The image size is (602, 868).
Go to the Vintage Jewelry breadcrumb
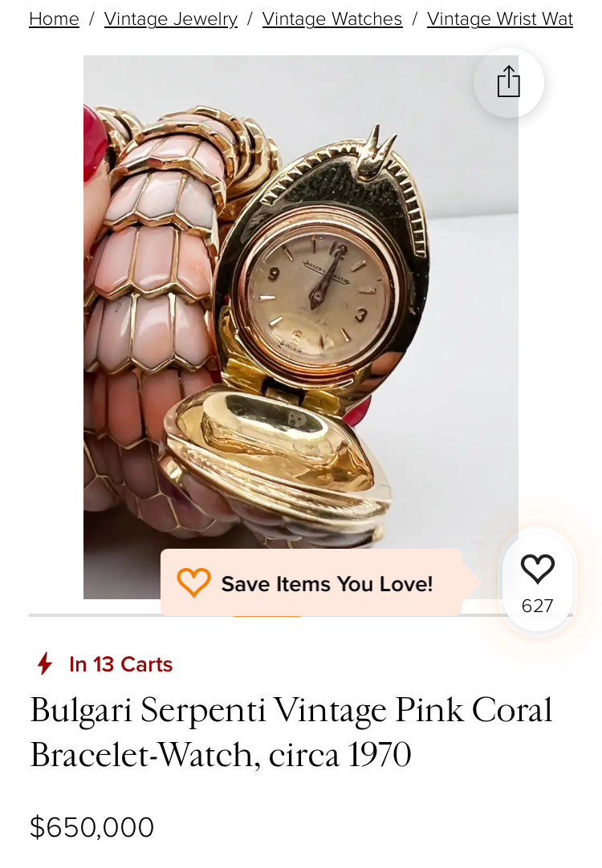[x=171, y=18]
